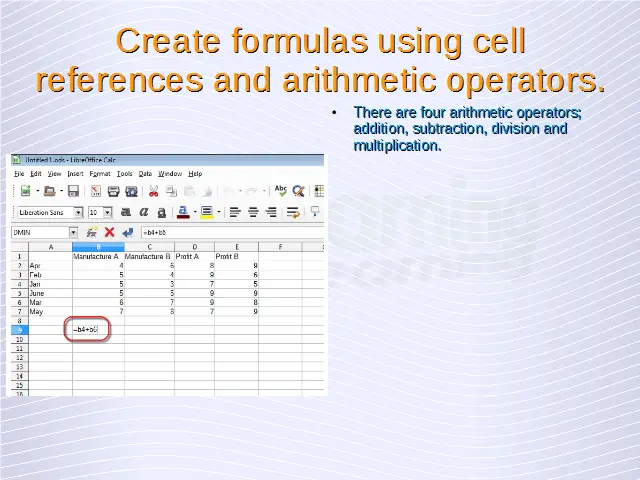Image resolution: width=640 pixels, height=480 pixels.
Task: Click the font color swatch
Action: tap(183, 212)
